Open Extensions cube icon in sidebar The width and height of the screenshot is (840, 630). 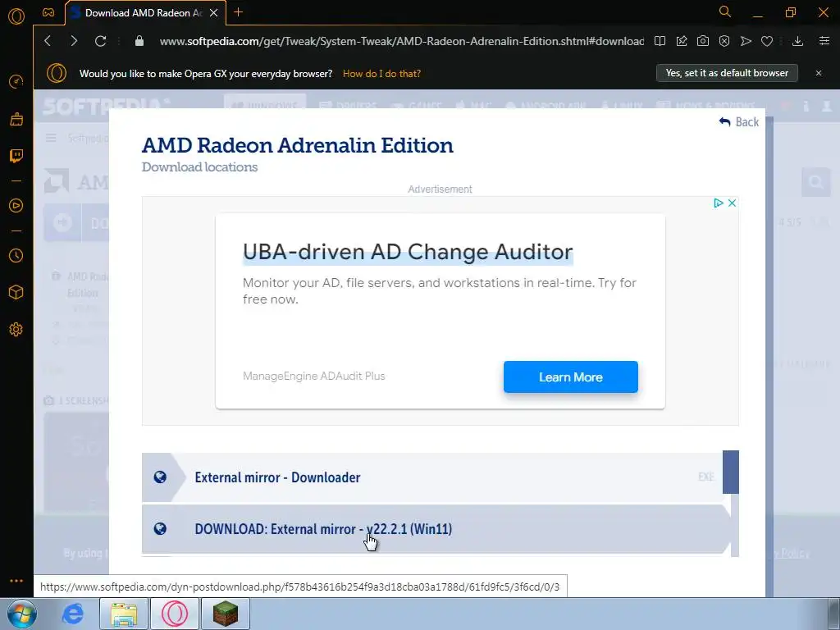16,292
